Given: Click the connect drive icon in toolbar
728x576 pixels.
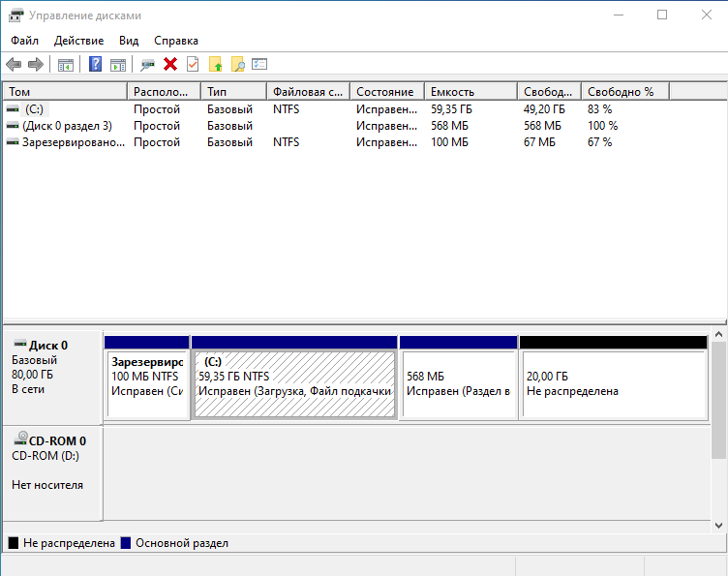Looking at the screenshot, I should click(x=147, y=65).
